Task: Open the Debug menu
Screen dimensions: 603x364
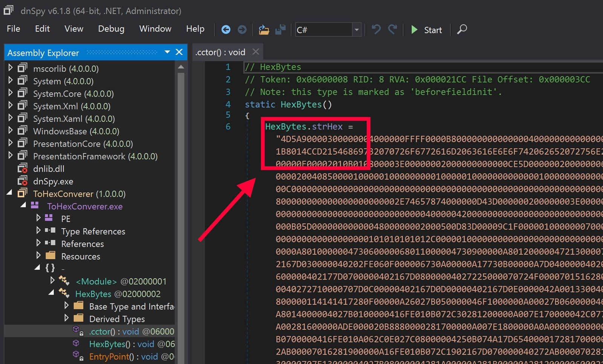Action: [x=111, y=29]
